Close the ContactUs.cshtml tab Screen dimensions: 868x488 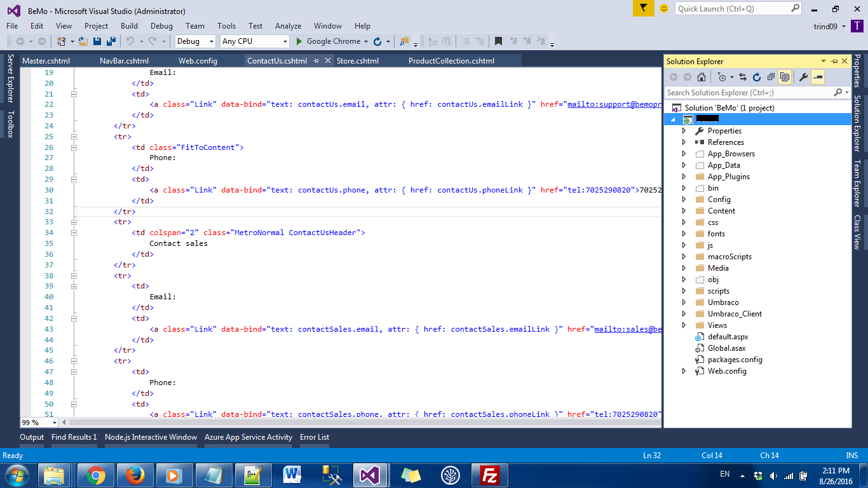click(x=328, y=61)
